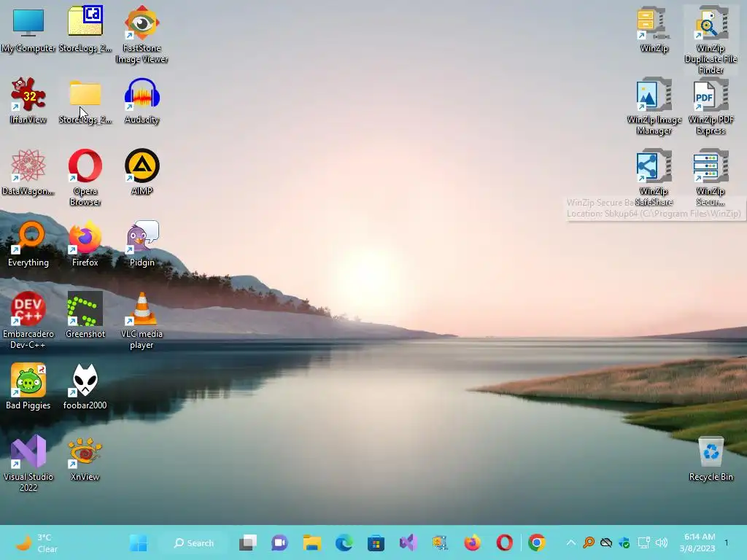Select Embarcadero Dev-C++ desktop shortcut
Viewport: 747px width, 560px height.
tap(28, 321)
